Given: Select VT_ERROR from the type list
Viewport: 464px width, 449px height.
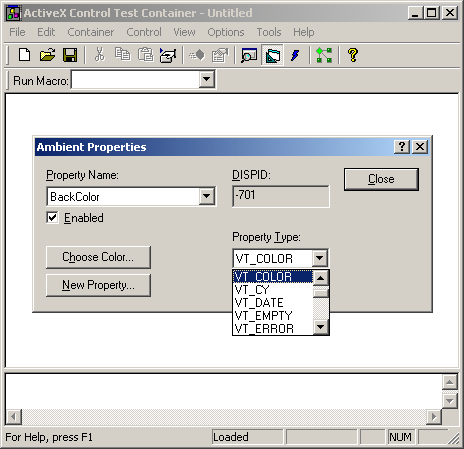Looking at the screenshot, I should point(273,328).
